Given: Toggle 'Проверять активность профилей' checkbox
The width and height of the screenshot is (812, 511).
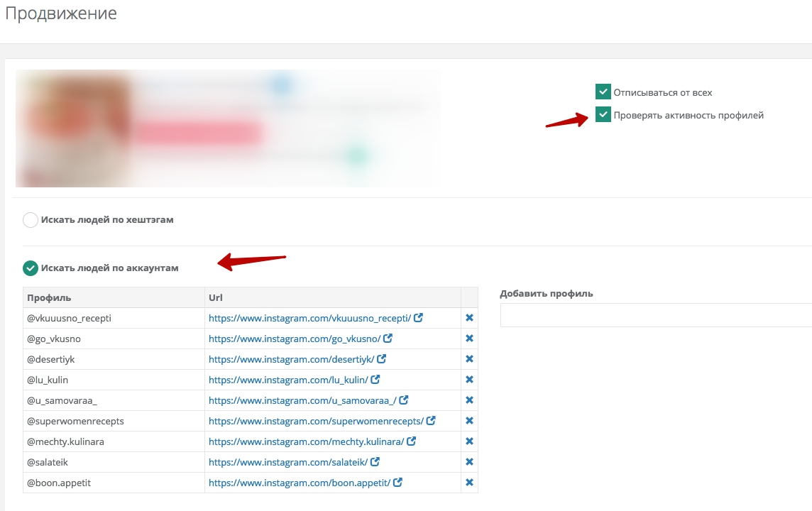Looking at the screenshot, I should click(603, 115).
